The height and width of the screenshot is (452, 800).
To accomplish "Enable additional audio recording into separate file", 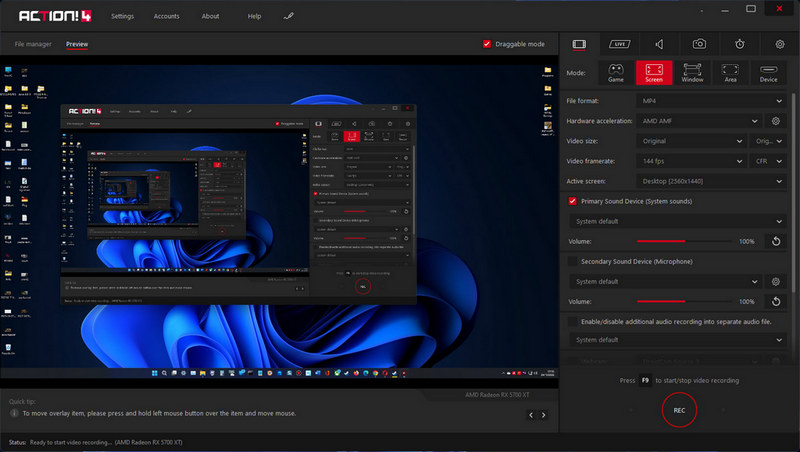I will (572, 321).
